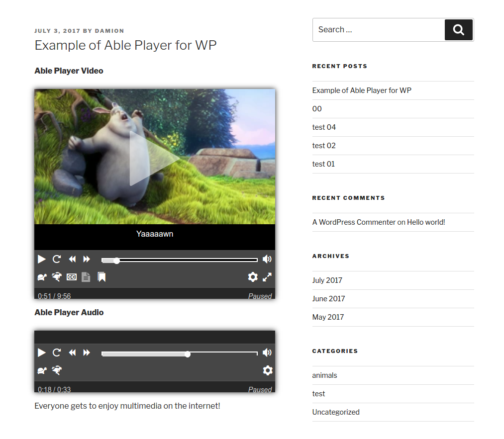Fast forward the audio player
This screenshot has height=439, width=504.
tap(87, 352)
